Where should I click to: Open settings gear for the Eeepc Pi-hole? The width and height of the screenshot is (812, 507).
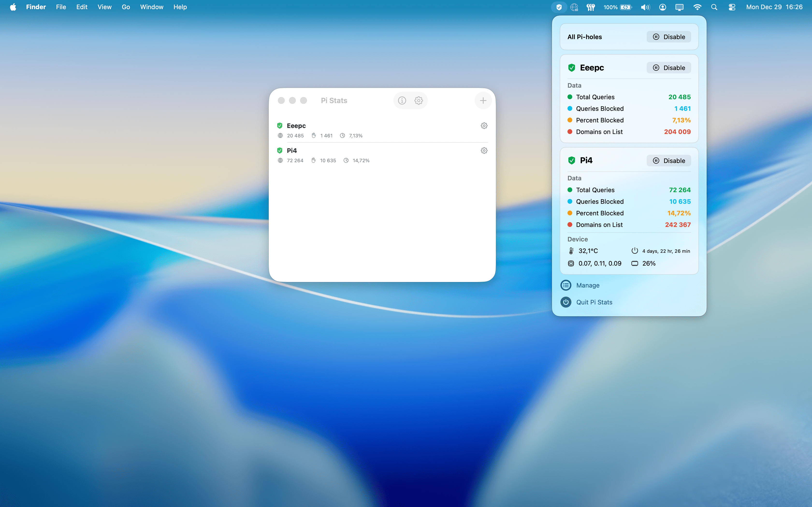pos(484,125)
